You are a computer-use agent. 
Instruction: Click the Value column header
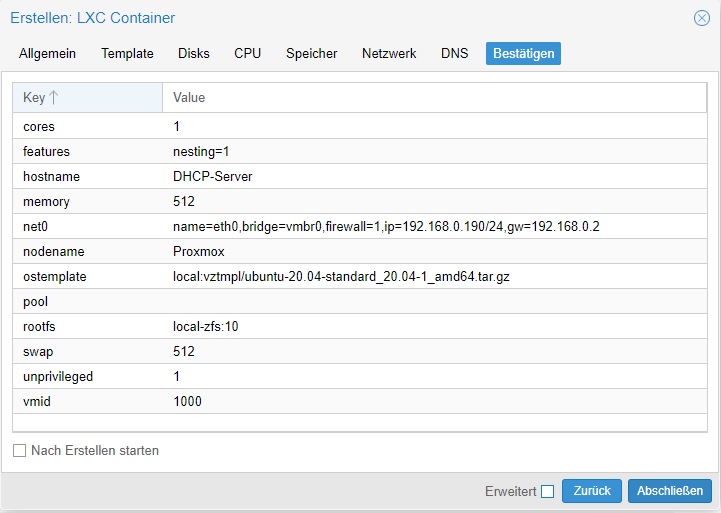435,97
